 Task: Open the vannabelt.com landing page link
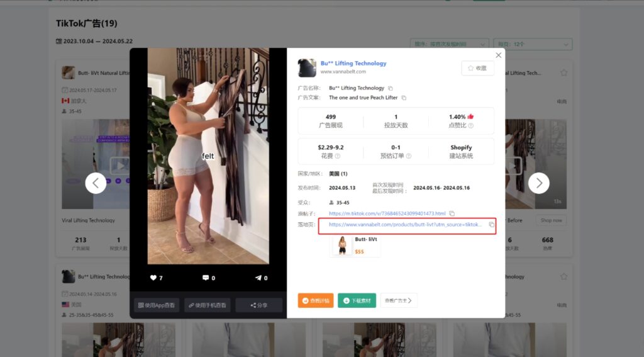pyautogui.click(x=405, y=225)
